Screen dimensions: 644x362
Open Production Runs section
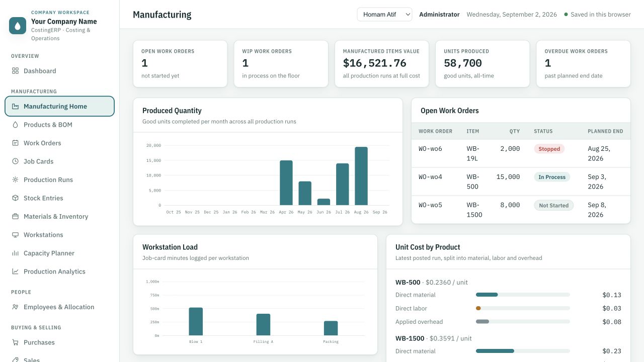(60, 179)
